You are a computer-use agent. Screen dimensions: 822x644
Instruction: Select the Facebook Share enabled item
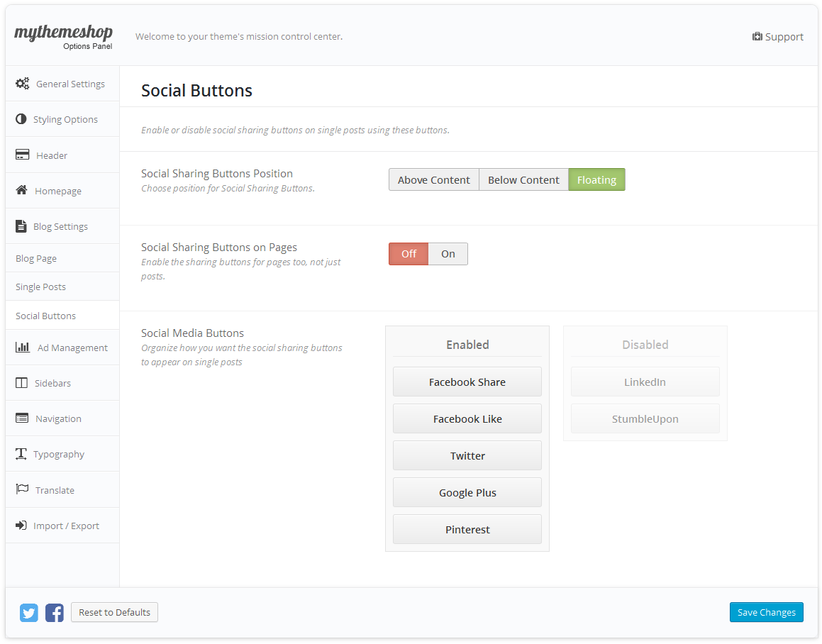[467, 382]
